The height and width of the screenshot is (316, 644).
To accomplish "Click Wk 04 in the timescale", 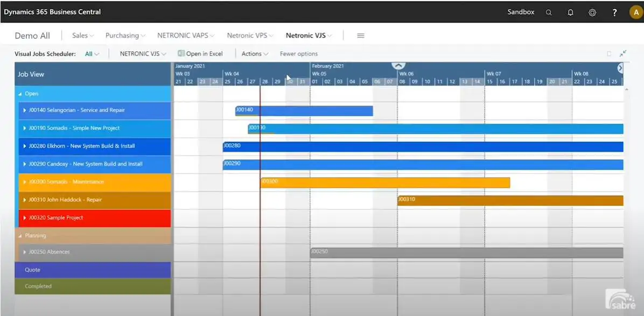I will (x=232, y=74).
